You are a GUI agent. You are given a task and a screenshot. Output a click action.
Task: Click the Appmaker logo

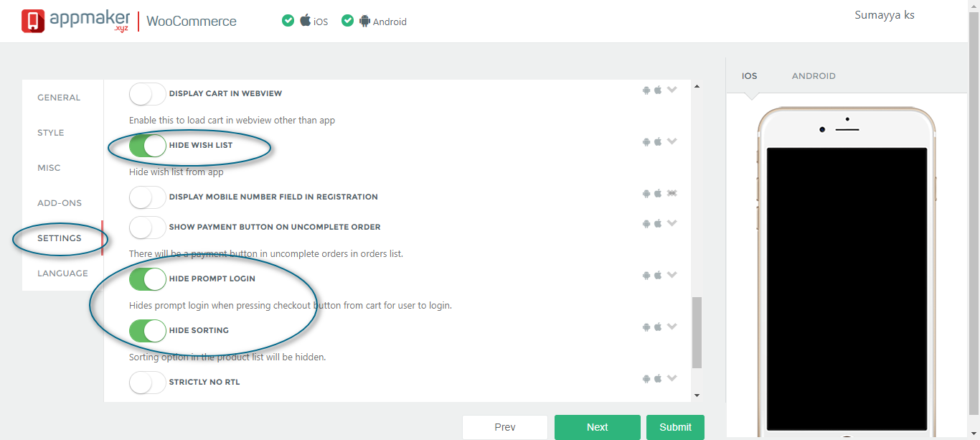click(x=75, y=21)
